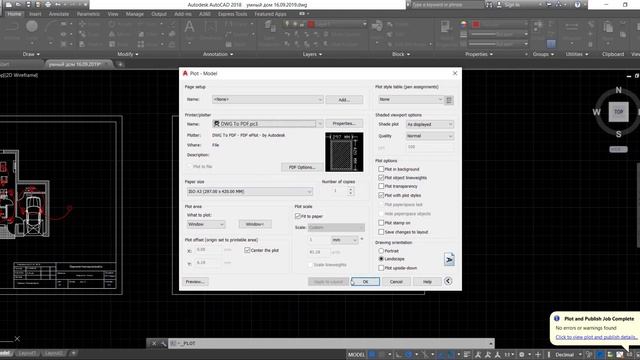Viewport: 640px width, 360px height.
Task: Click the customization gear icon in status bar
Action: pos(522,355)
